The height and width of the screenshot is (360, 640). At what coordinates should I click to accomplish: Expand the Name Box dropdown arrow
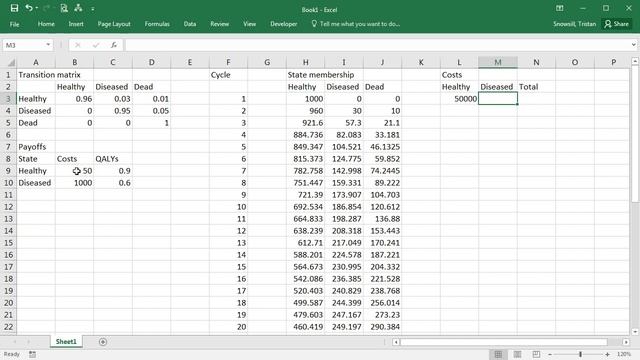pos(48,45)
